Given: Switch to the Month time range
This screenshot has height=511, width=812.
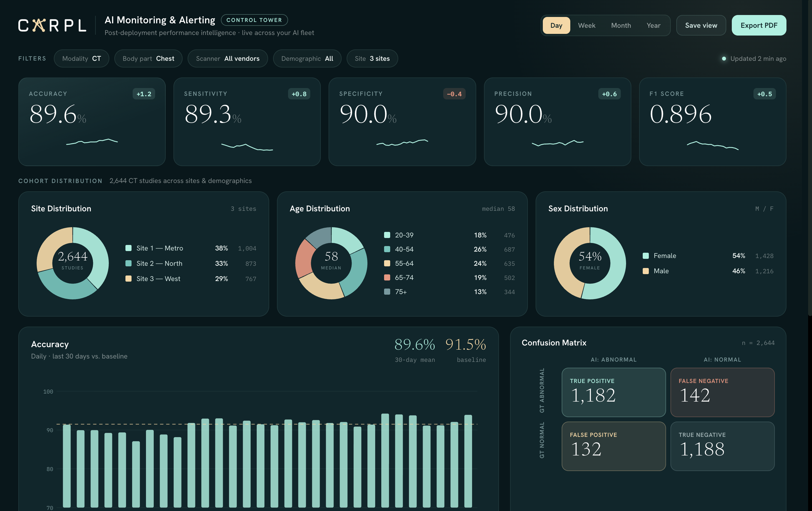Looking at the screenshot, I should click(621, 25).
